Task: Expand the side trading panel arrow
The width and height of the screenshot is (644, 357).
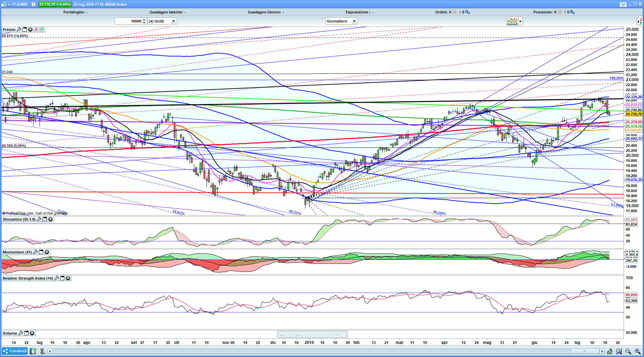Action: point(640,21)
